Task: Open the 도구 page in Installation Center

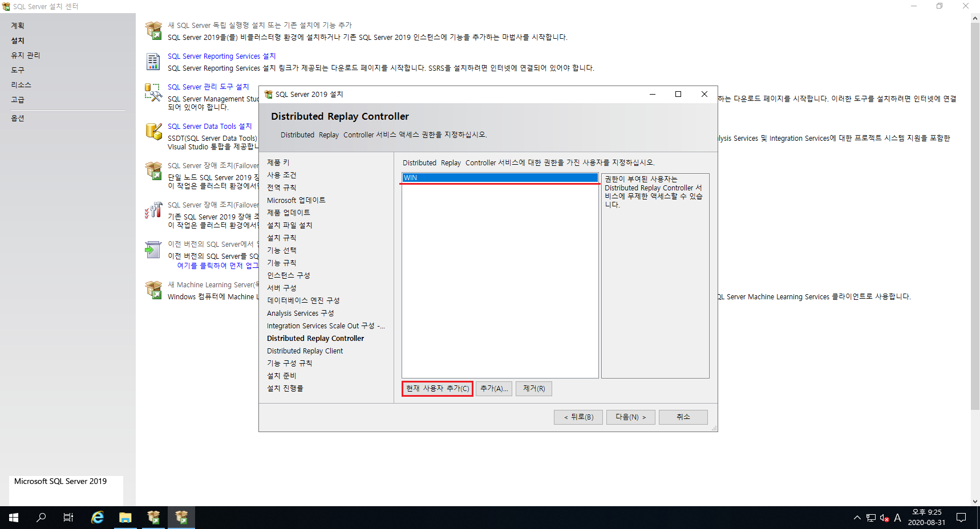Action: click(18, 70)
